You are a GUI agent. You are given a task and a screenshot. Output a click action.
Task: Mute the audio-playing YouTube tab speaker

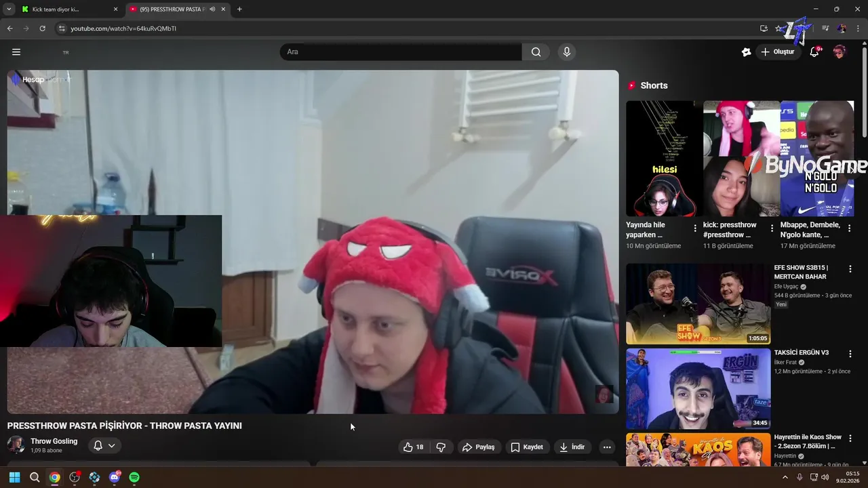coord(212,9)
